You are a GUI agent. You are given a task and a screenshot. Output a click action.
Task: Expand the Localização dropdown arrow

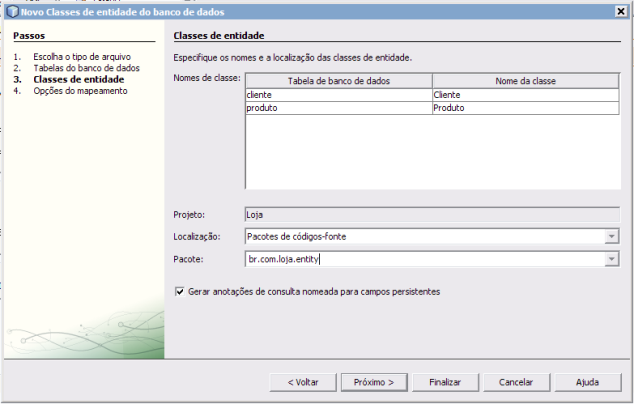click(x=611, y=237)
